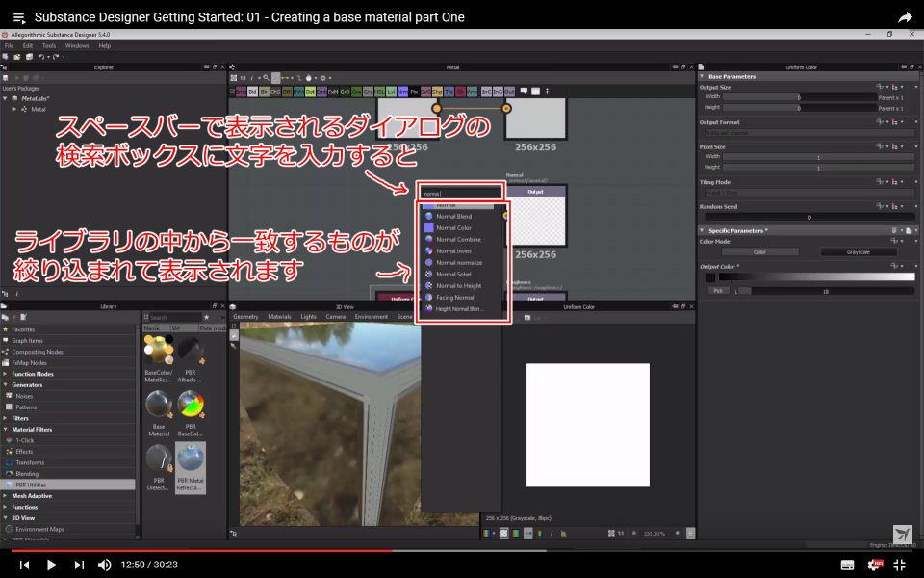Adjust the Output Color gradient slider
924x578 pixels.
(816, 276)
